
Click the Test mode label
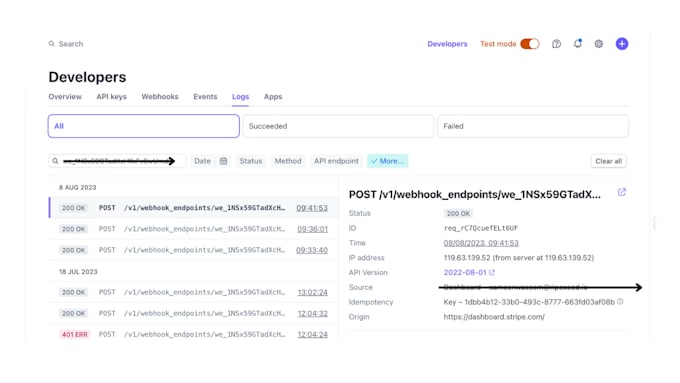498,44
